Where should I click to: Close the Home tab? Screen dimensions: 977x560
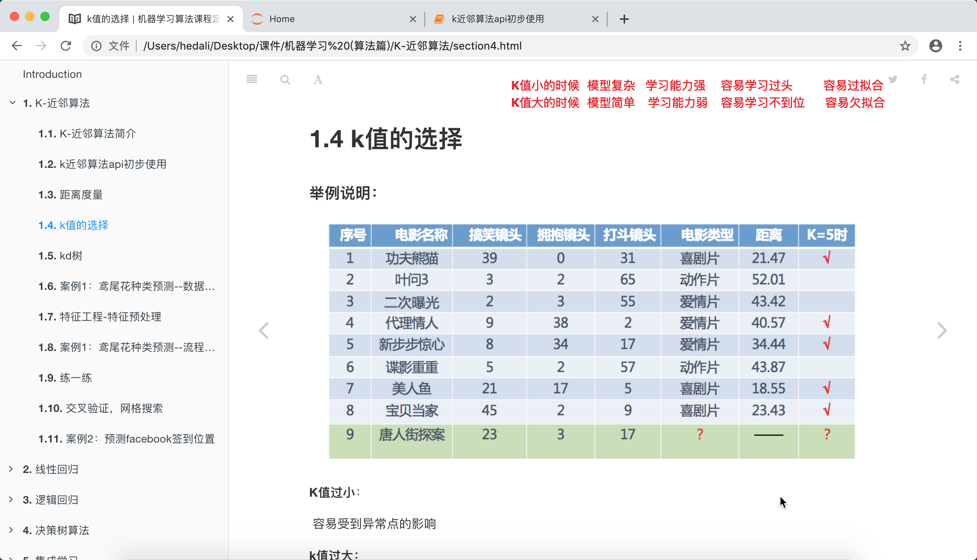pyautogui.click(x=413, y=19)
